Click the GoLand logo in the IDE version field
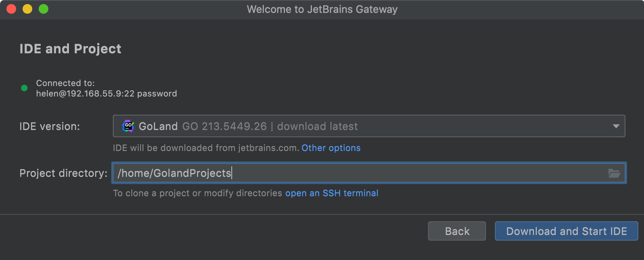Image resolution: width=644 pixels, height=260 pixels. coord(128,126)
